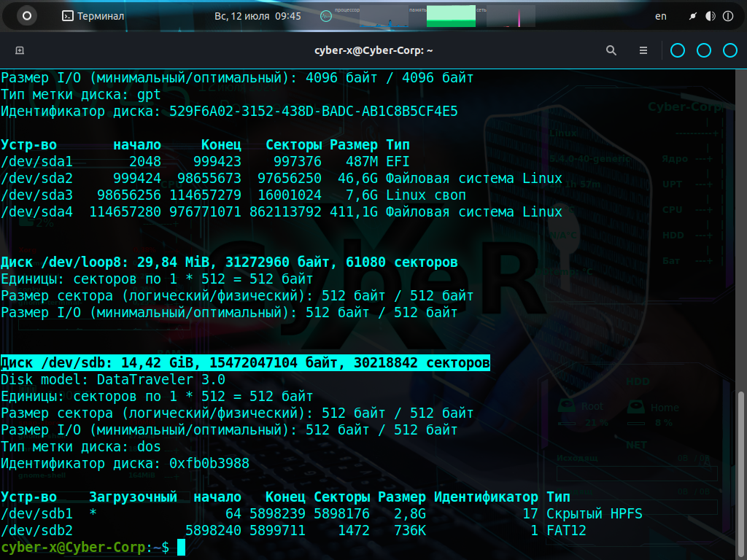Click the highlighted /dev/sdb disk line

(245, 362)
